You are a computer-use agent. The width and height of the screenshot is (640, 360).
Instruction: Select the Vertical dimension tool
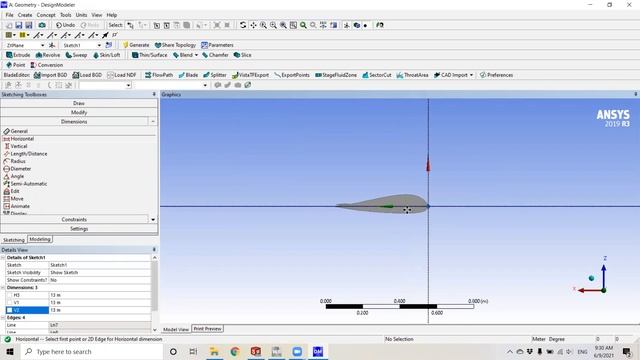(x=16, y=146)
